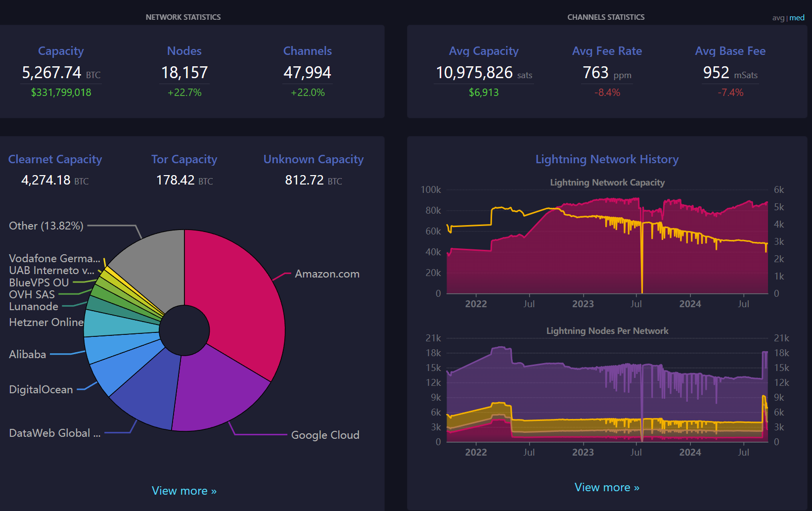Click the 18,157 nodes value
The height and width of the screenshot is (511, 812).
tap(184, 73)
